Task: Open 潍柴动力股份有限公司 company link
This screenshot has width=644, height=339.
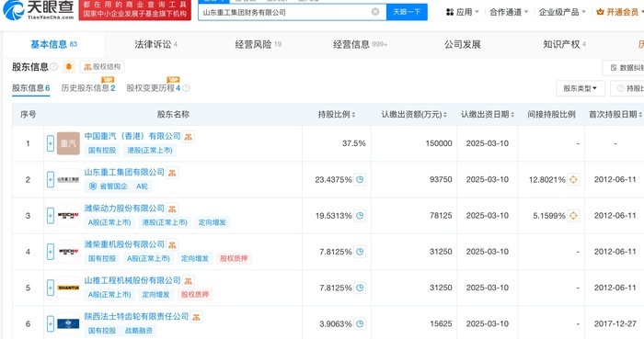Action: 124,209
